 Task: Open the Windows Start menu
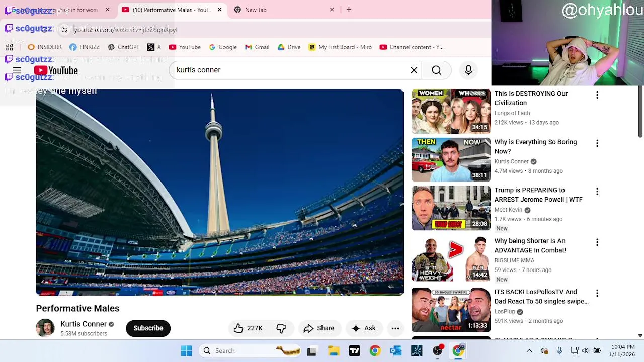coord(186,351)
